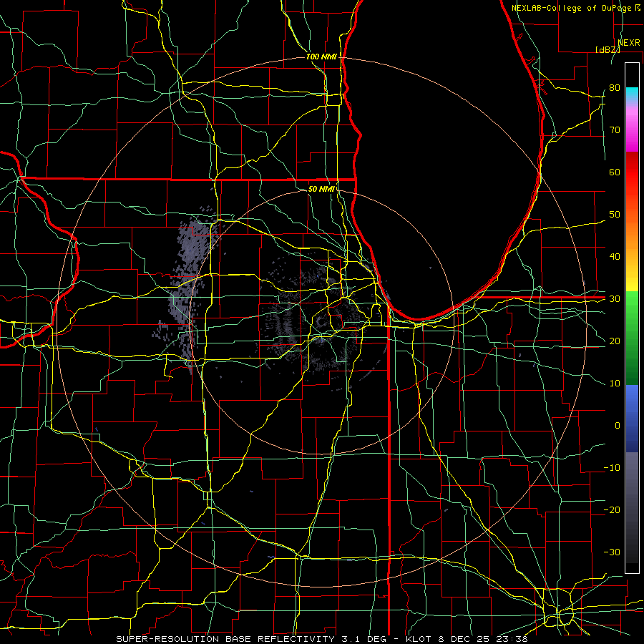The image size is (644, 644).
Task: Click the 20 value on the dBZ scale
Action: pos(615,341)
